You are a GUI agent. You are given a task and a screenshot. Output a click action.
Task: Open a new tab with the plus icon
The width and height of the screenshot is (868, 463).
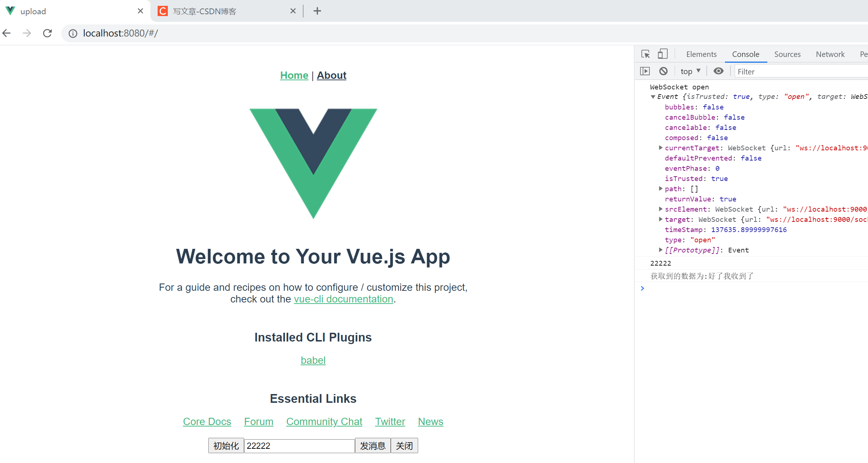pyautogui.click(x=317, y=11)
